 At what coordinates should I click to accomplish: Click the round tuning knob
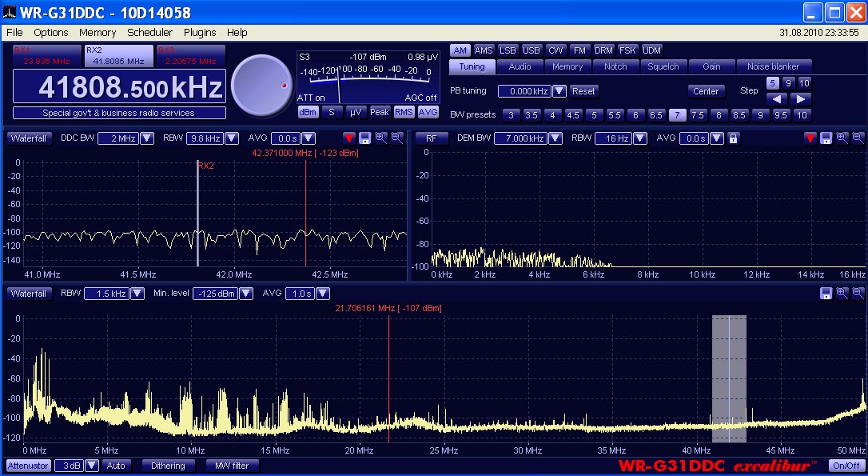click(x=261, y=86)
